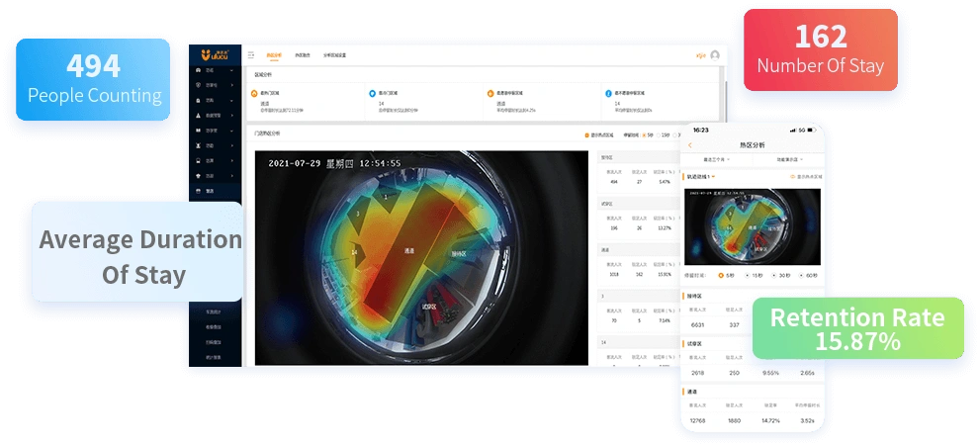Click the warning triangle icon in the sidebar
This screenshot has height=445, width=980.
[x=198, y=116]
